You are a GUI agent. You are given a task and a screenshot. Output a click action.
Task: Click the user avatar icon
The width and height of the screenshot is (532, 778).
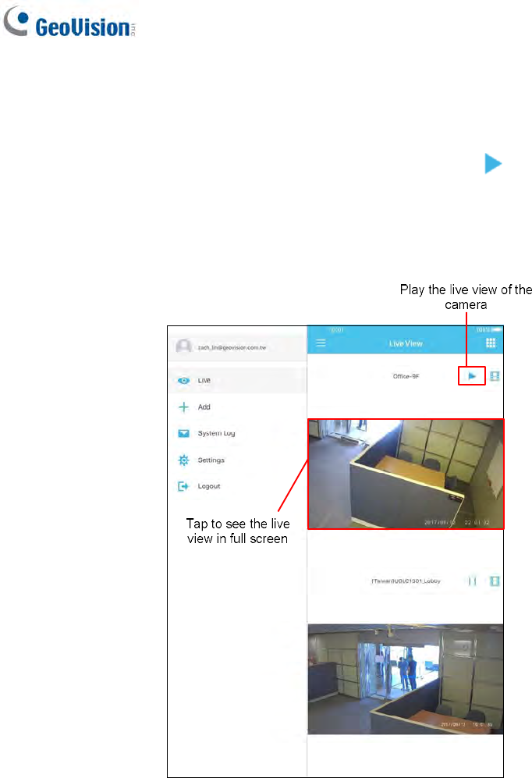pos(183,346)
